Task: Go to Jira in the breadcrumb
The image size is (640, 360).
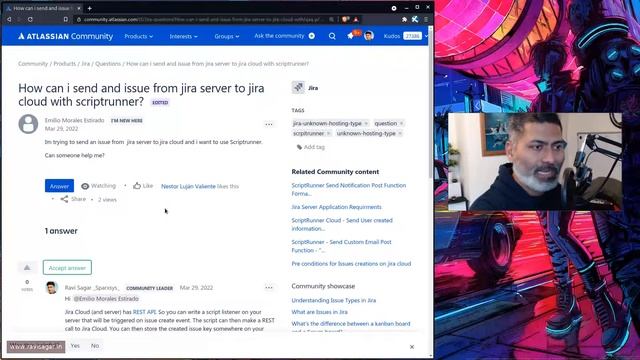Action: [x=85, y=64]
